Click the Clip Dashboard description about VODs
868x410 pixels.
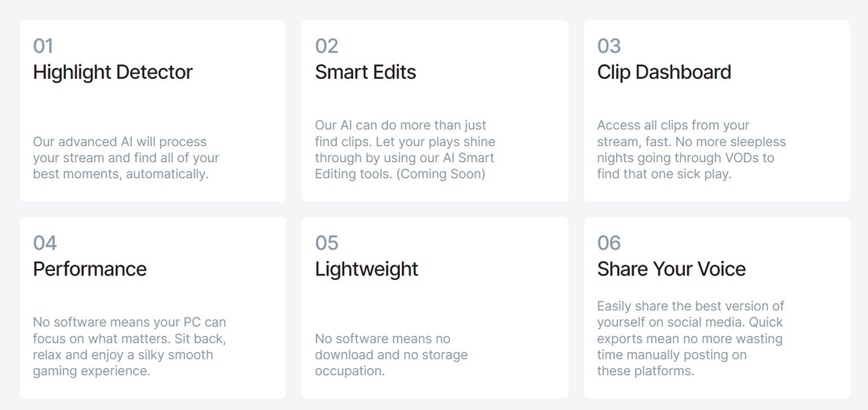[x=692, y=150]
